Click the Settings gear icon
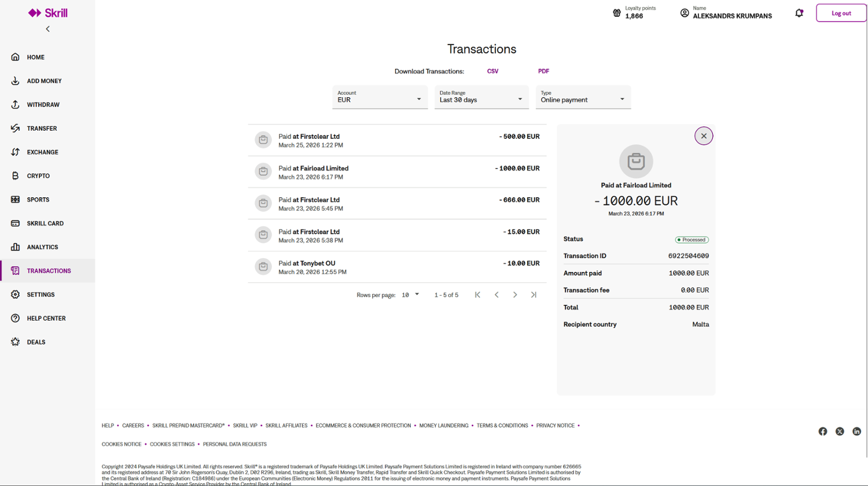868x486 pixels. click(x=15, y=294)
